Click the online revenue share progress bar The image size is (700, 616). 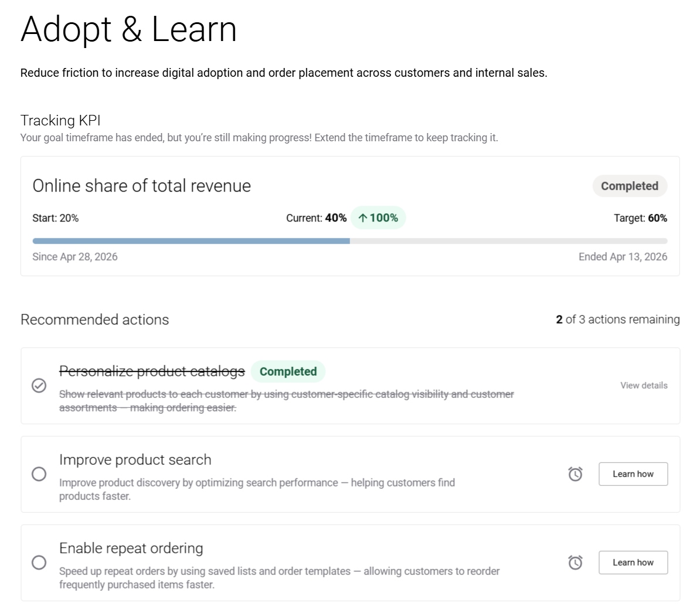click(349, 241)
